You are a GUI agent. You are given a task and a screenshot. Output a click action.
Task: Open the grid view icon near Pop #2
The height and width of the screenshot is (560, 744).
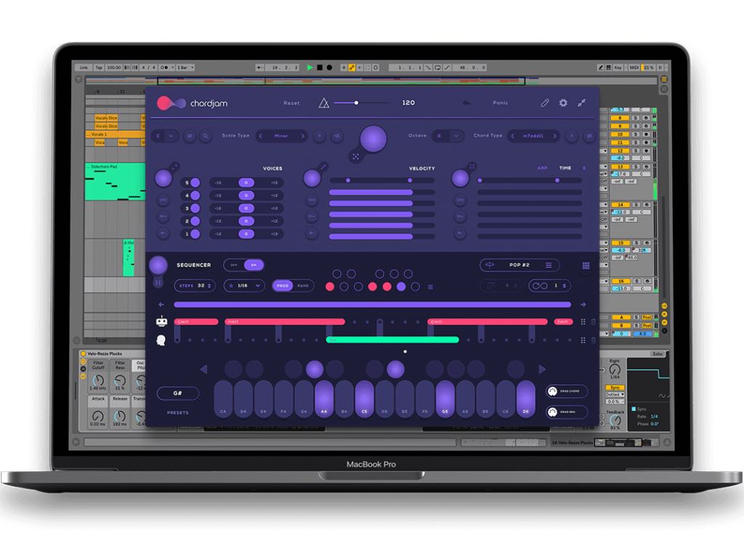click(586, 266)
